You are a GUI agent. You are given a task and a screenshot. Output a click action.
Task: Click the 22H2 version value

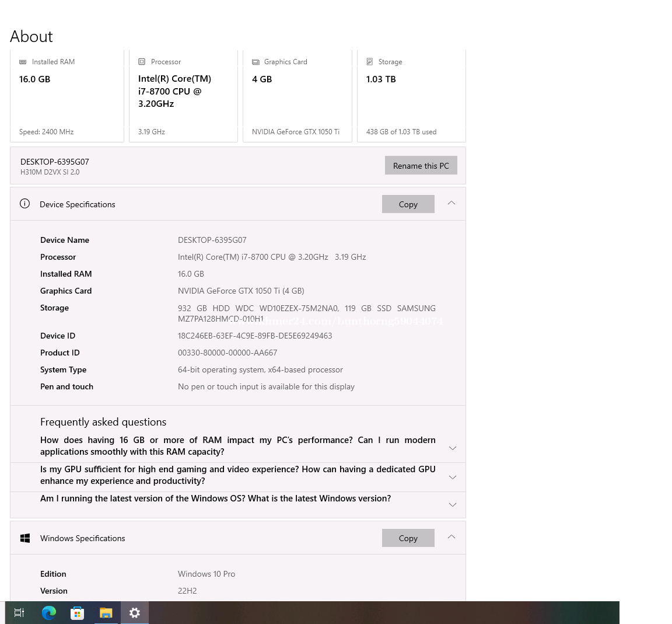pos(187,591)
